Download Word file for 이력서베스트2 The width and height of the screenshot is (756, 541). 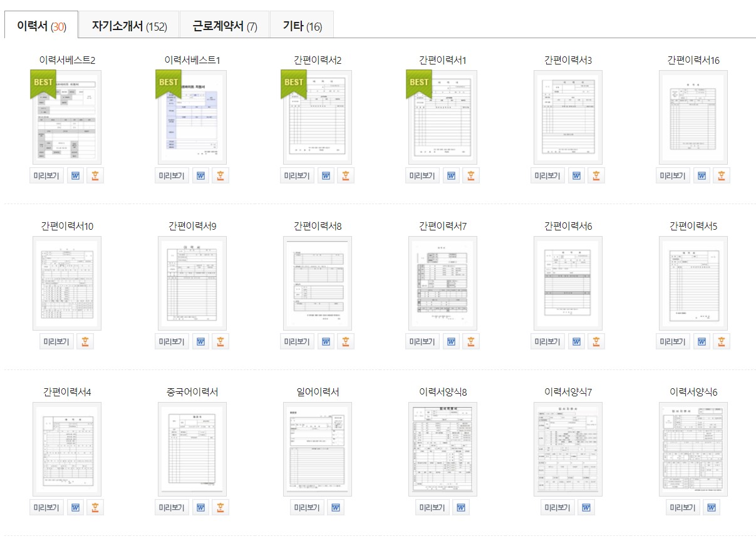[75, 175]
